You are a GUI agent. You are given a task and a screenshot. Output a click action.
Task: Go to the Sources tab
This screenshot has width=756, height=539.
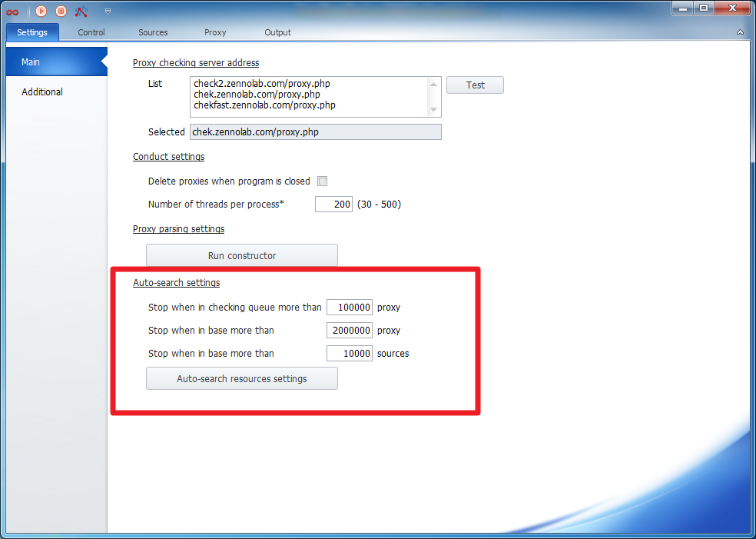point(153,32)
